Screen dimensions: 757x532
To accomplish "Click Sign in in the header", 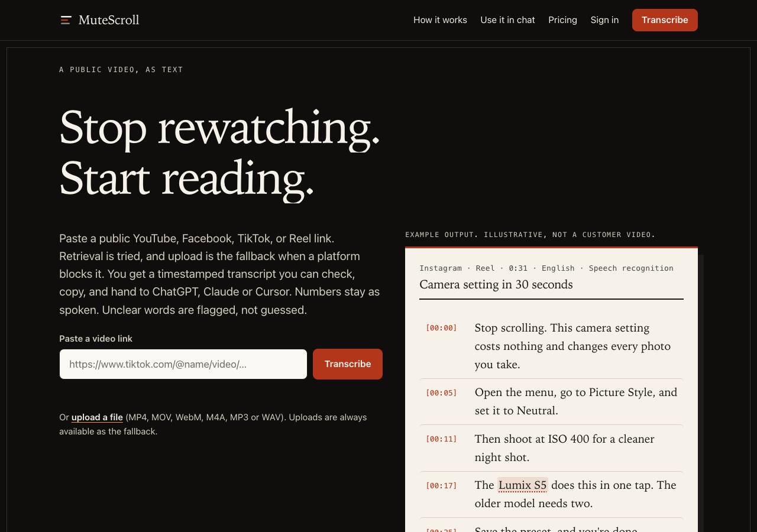I will (x=604, y=20).
